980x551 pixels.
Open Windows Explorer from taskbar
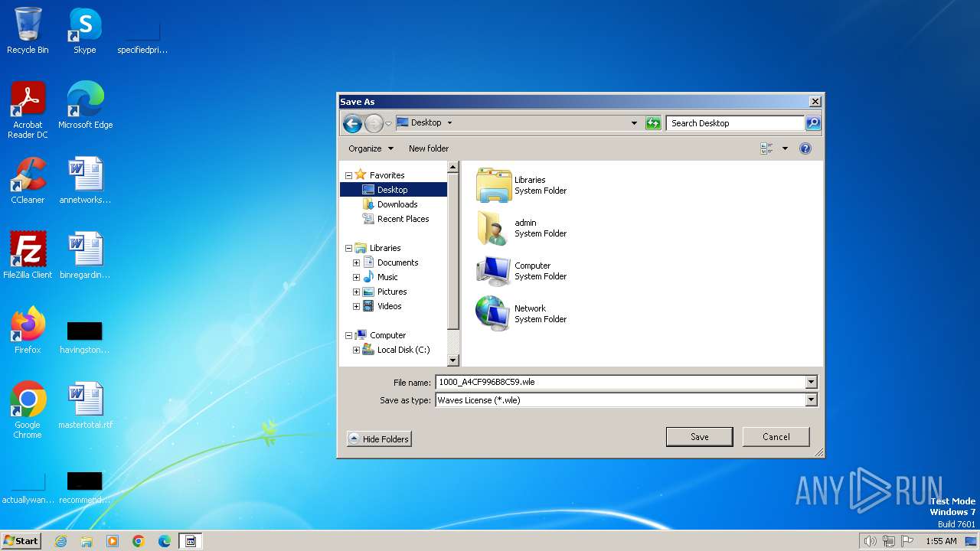87,541
